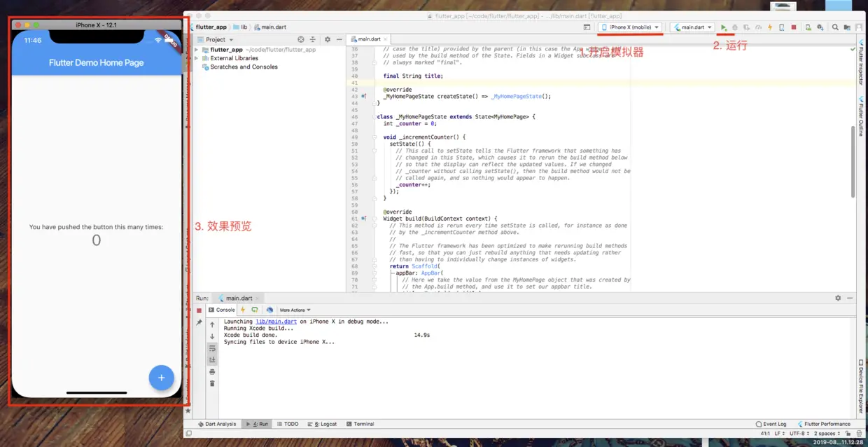
Task: Click the Profile gauge icon in the toolbar
Action: (x=758, y=27)
